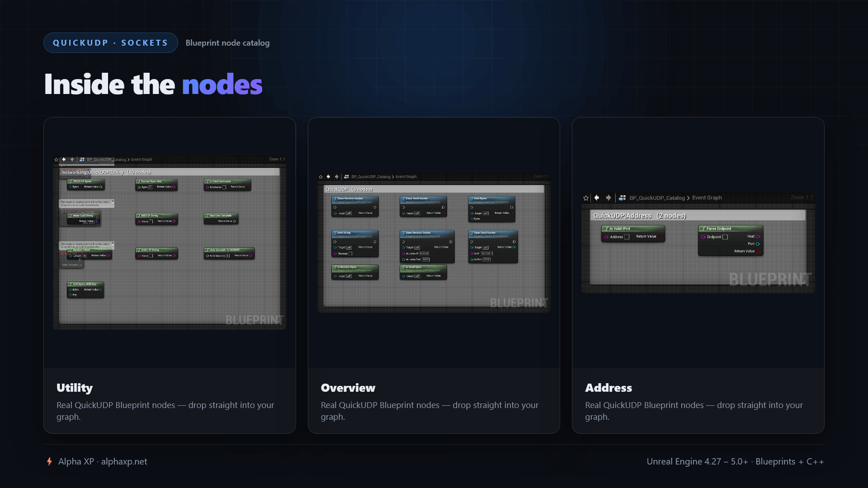868x488 pixels.
Task: Click BP_QuickUDP_Catalog breadcrumb in Address screenshot
Action: (x=657, y=198)
